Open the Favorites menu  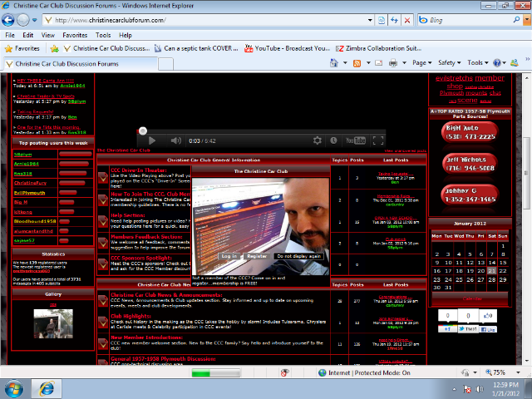(75, 35)
